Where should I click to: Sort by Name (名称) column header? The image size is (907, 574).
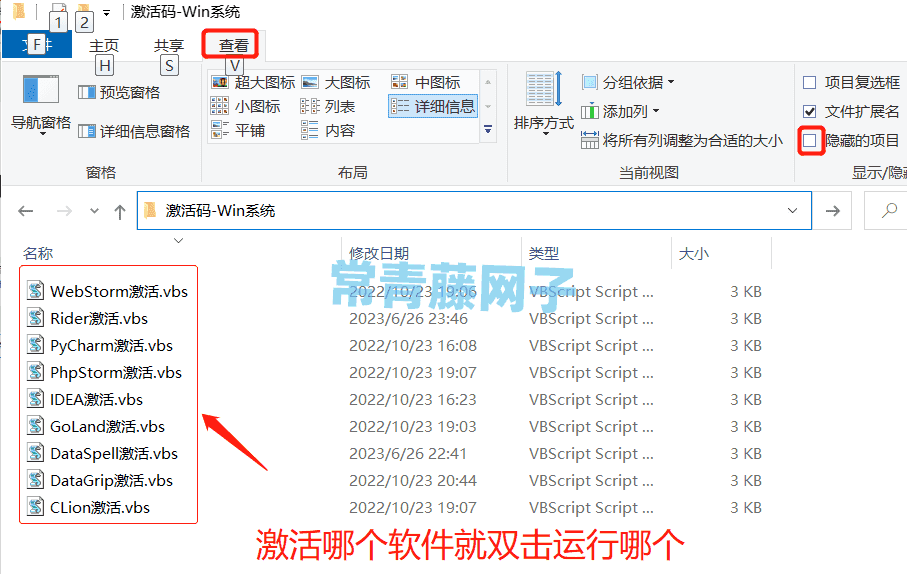[x=38, y=253]
